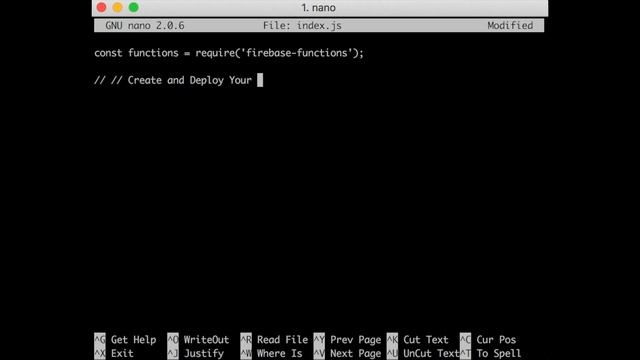Click the 'UnCut Text' label
This screenshot has width=640, height=360.
click(431, 353)
